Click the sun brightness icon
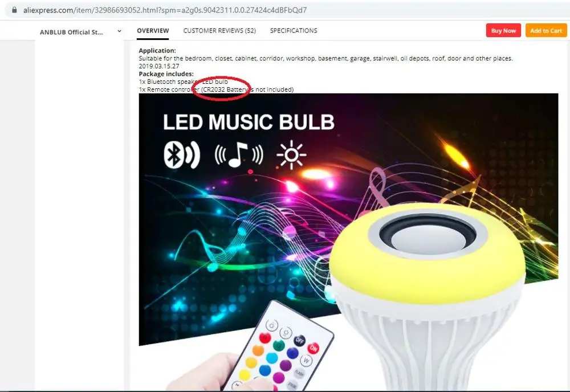This screenshot has width=570, height=392. (291, 155)
